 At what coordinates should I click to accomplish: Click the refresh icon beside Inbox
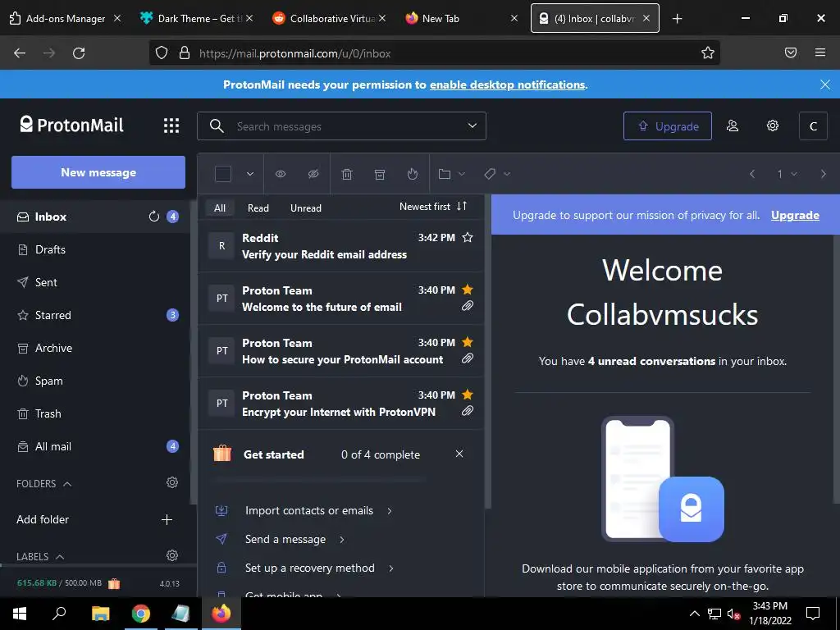154,217
